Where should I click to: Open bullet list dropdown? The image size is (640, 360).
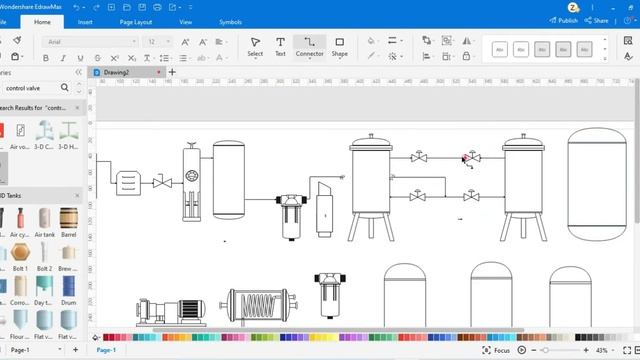[x=184, y=58]
